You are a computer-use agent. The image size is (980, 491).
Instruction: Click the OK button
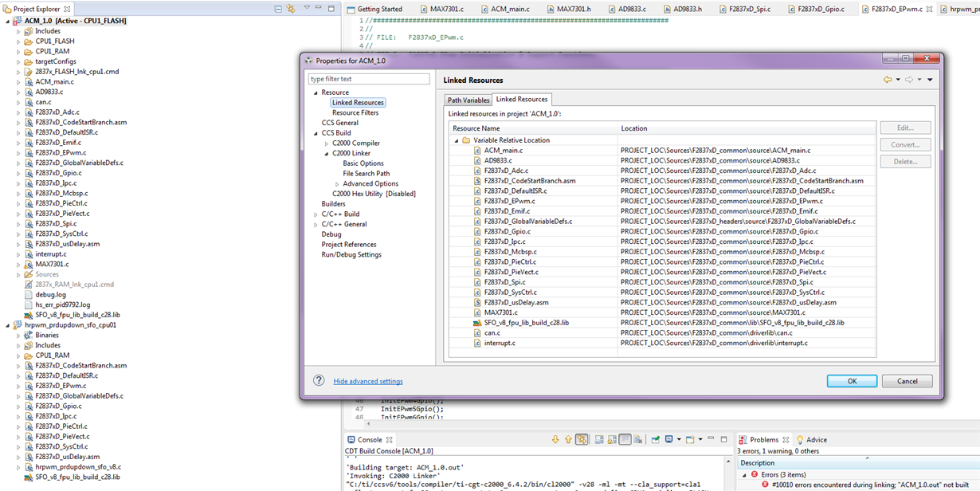[x=851, y=381]
